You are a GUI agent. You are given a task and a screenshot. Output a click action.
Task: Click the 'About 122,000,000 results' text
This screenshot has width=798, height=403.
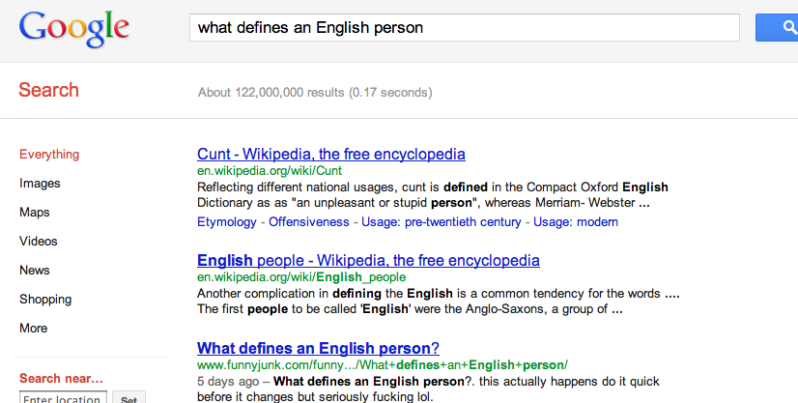tap(315, 93)
